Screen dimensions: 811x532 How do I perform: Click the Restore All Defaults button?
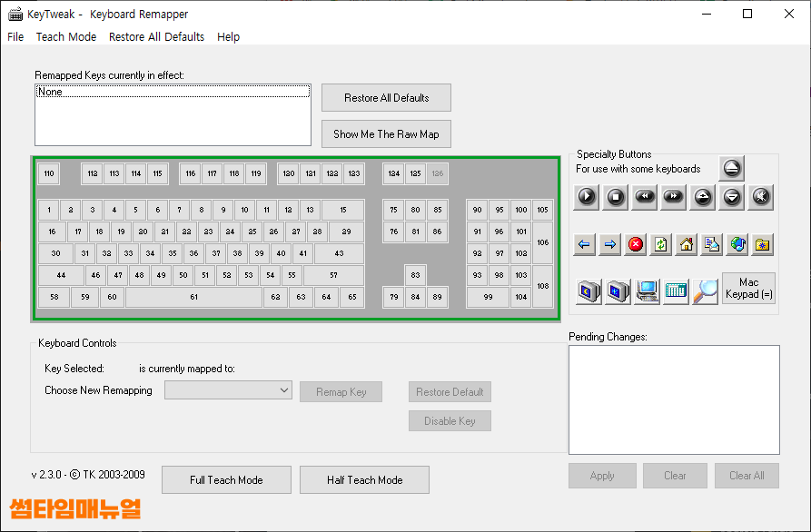386,98
